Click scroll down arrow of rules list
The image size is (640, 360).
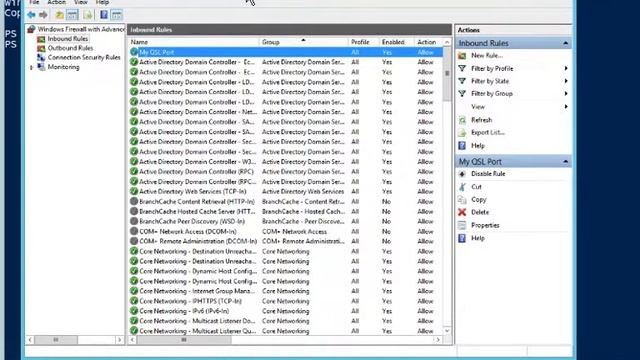tap(447, 331)
